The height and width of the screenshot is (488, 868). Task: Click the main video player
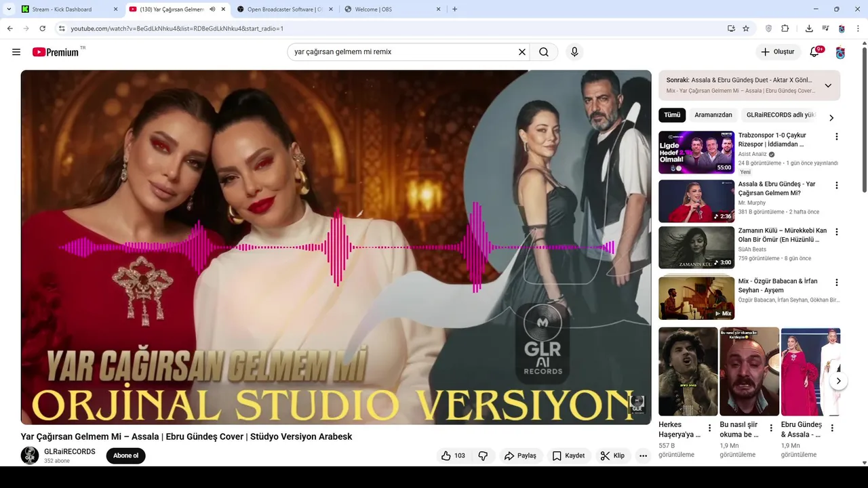pos(336,247)
